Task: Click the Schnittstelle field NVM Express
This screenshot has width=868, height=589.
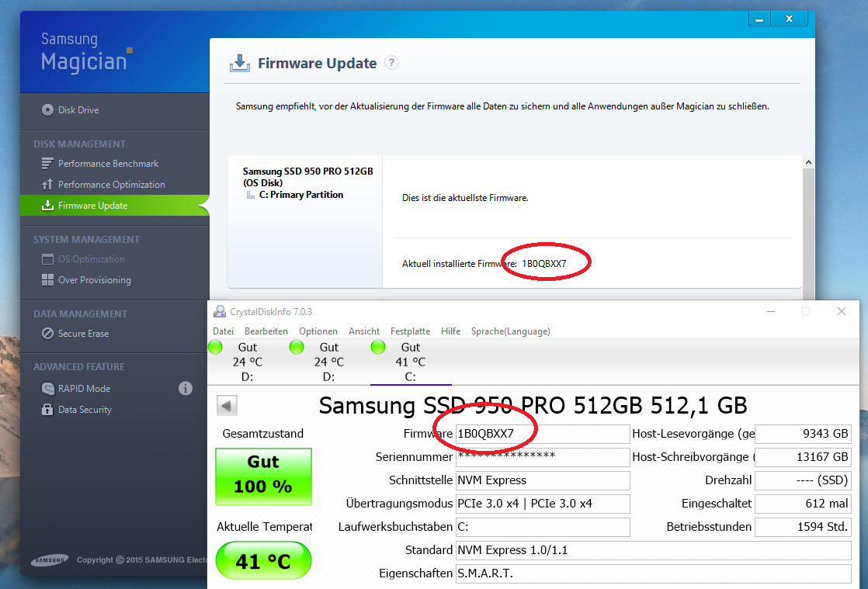Action: (x=543, y=480)
